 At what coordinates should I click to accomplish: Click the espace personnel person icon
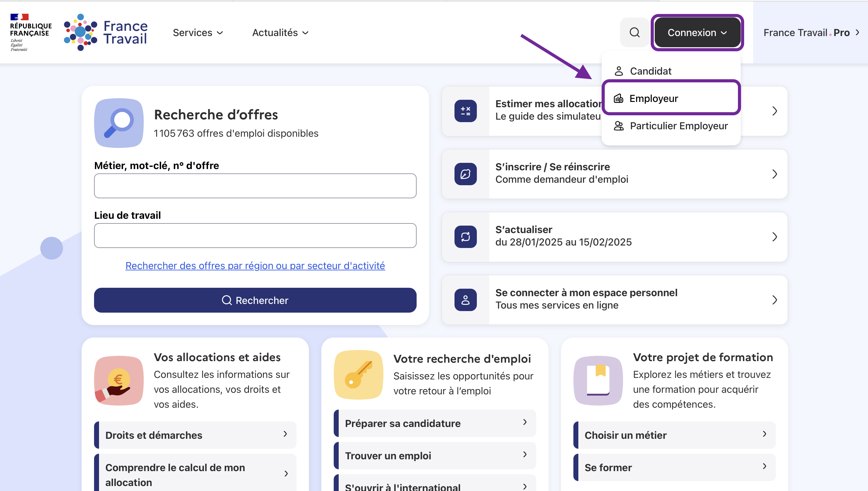465,300
